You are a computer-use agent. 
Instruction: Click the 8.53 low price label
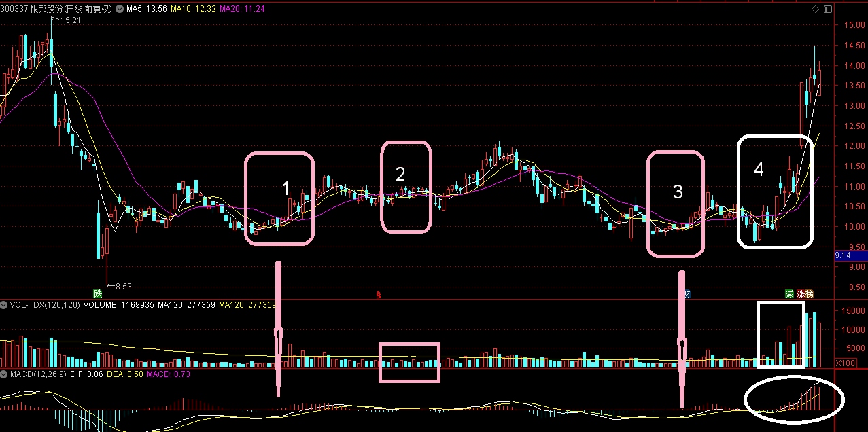[x=122, y=286]
